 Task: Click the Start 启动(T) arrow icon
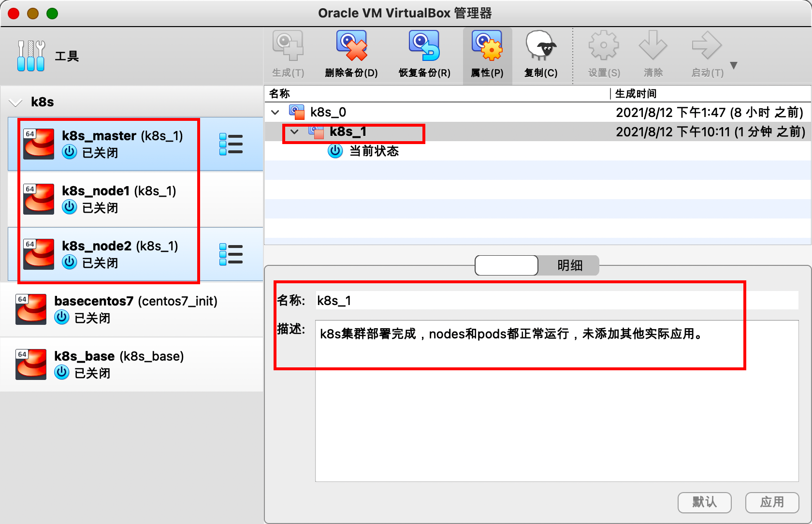coord(707,46)
